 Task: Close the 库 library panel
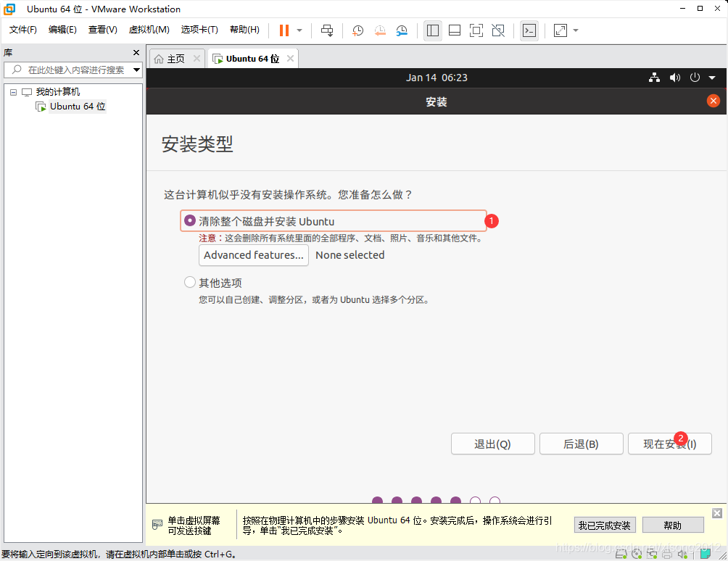coord(136,53)
